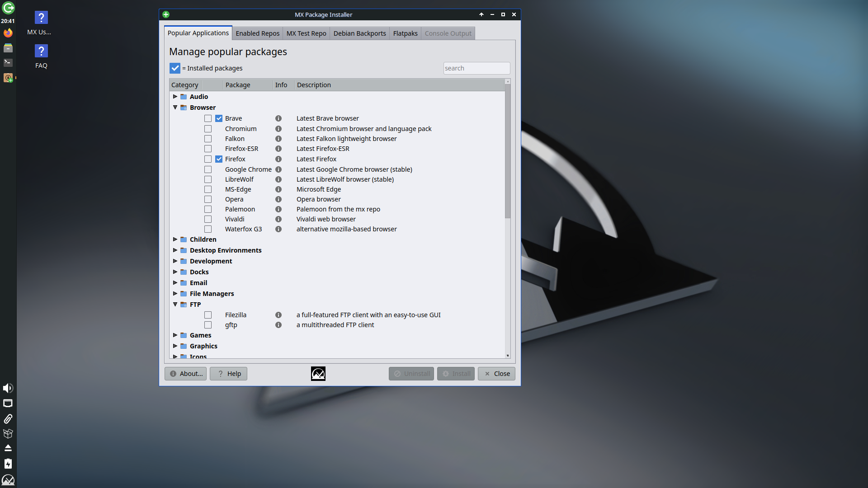The width and height of the screenshot is (868, 488).
Task: Expand the Docks category
Action: pos(175,272)
